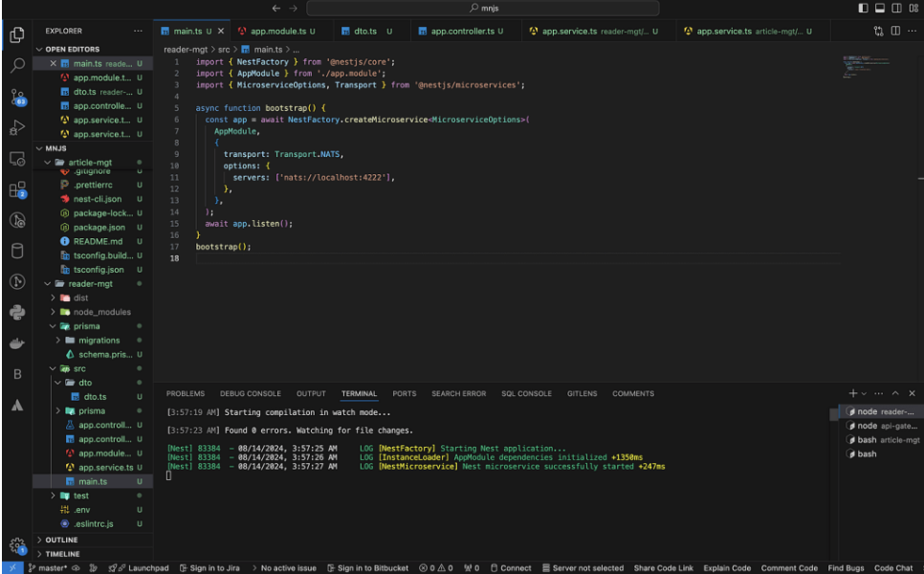Open the Search view in activity bar
Image resolution: width=924 pixels, height=574 pixels.
[17, 65]
